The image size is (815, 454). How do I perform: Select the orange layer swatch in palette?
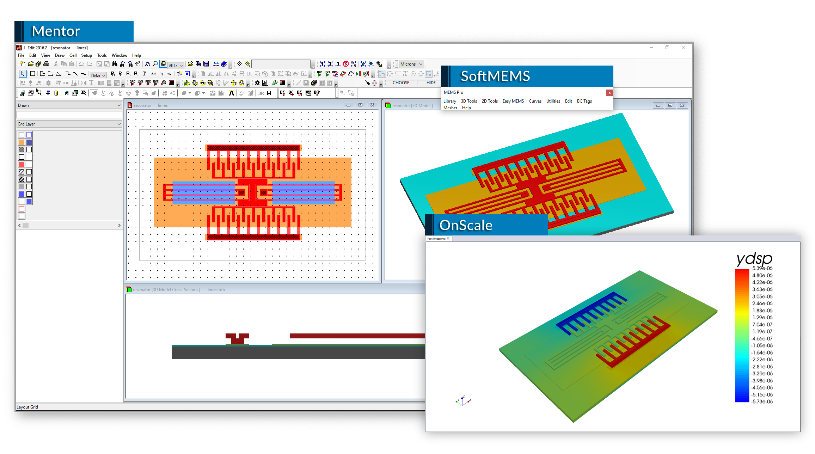(22, 142)
